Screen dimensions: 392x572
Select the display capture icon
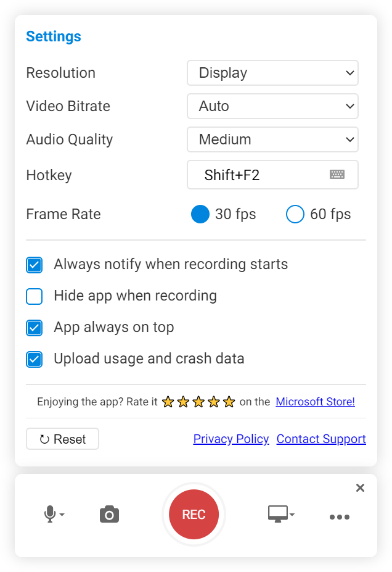279,513
